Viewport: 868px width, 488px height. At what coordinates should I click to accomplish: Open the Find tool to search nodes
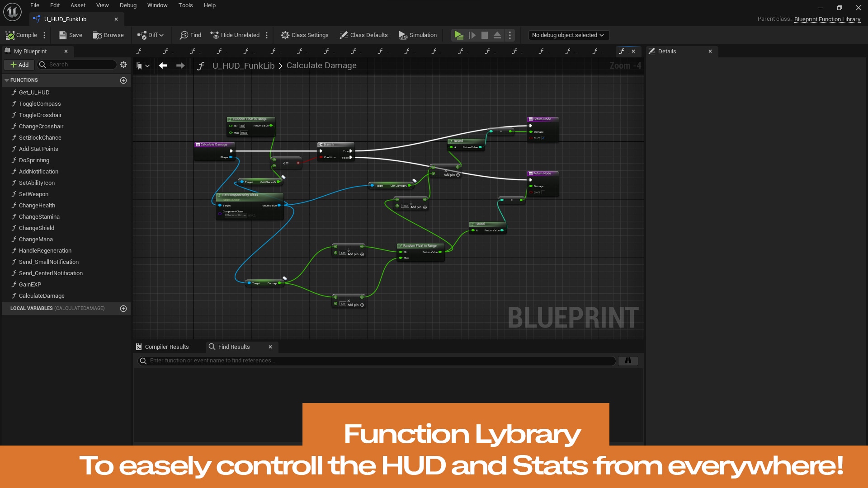pyautogui.click(x=190, y=35)
